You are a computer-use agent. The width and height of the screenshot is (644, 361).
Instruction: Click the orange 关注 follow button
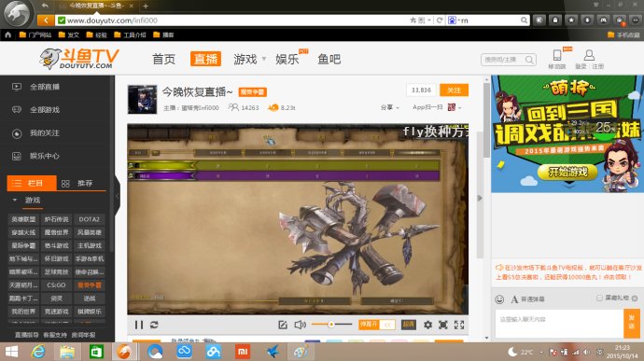[x=454, y=90]
